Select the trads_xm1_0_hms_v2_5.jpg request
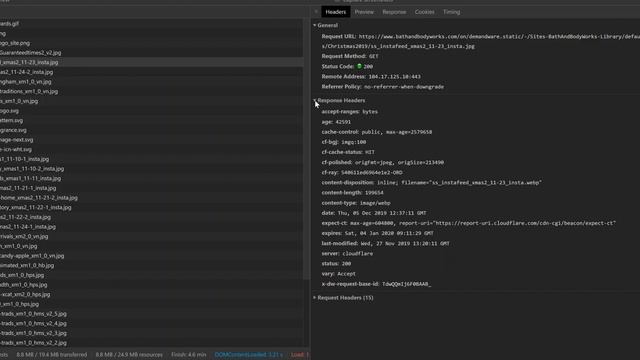Viewport: 640px width, 360px height. pos(151,314)
